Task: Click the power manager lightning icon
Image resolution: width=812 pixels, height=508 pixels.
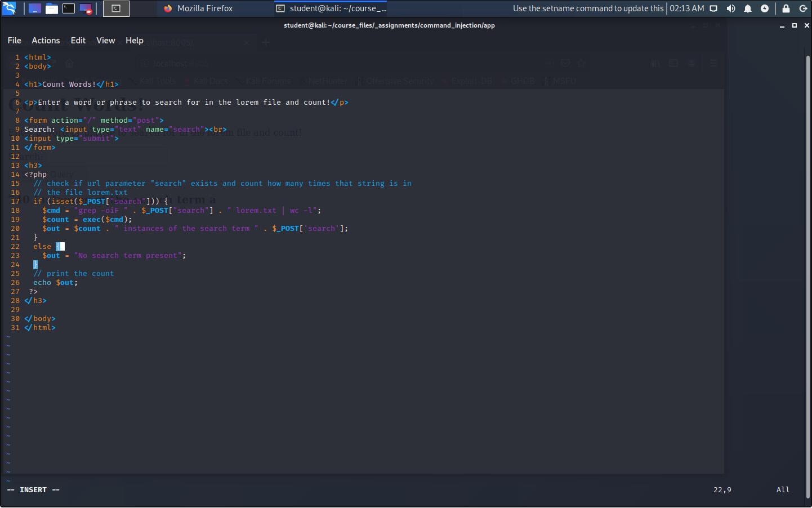Action: (765, 8)
